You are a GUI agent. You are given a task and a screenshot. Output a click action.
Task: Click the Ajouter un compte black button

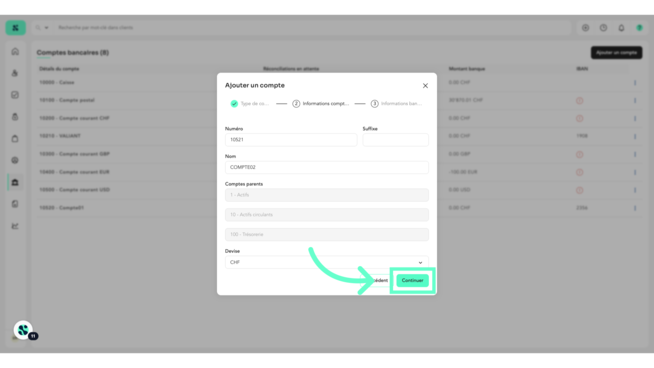tap(616, 53)
